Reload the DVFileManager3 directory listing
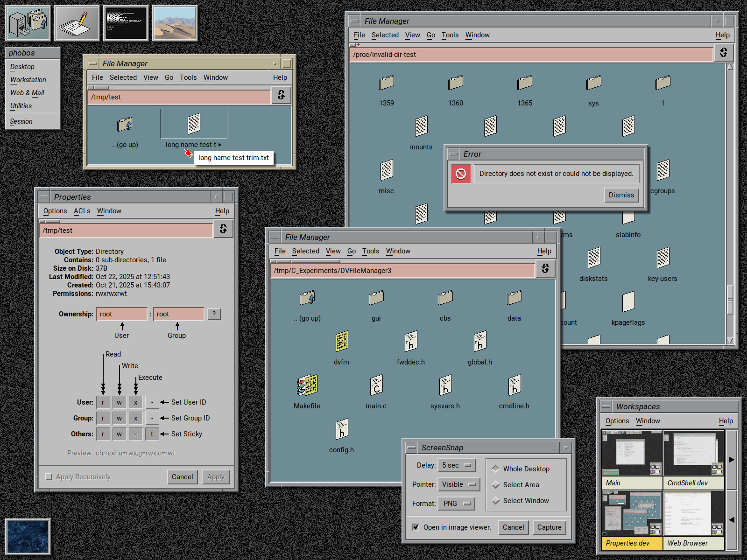 545,268
